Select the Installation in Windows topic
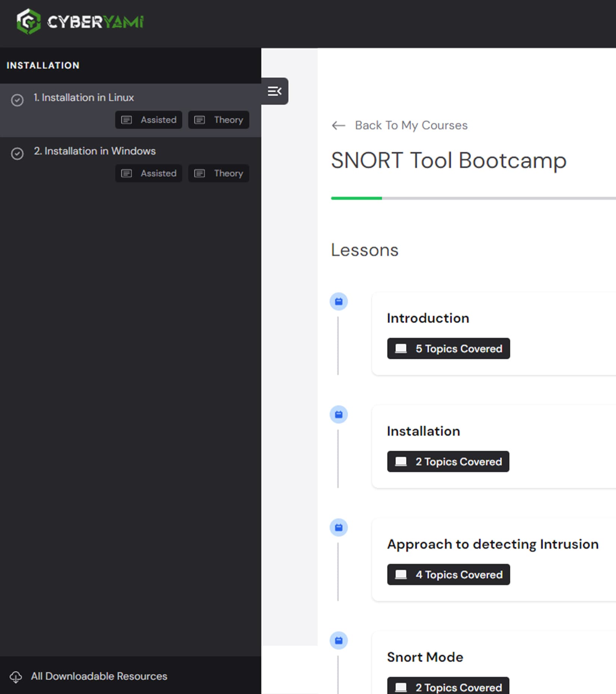Image resolution: width=616 pixels, height=694 pixels. 95,151
